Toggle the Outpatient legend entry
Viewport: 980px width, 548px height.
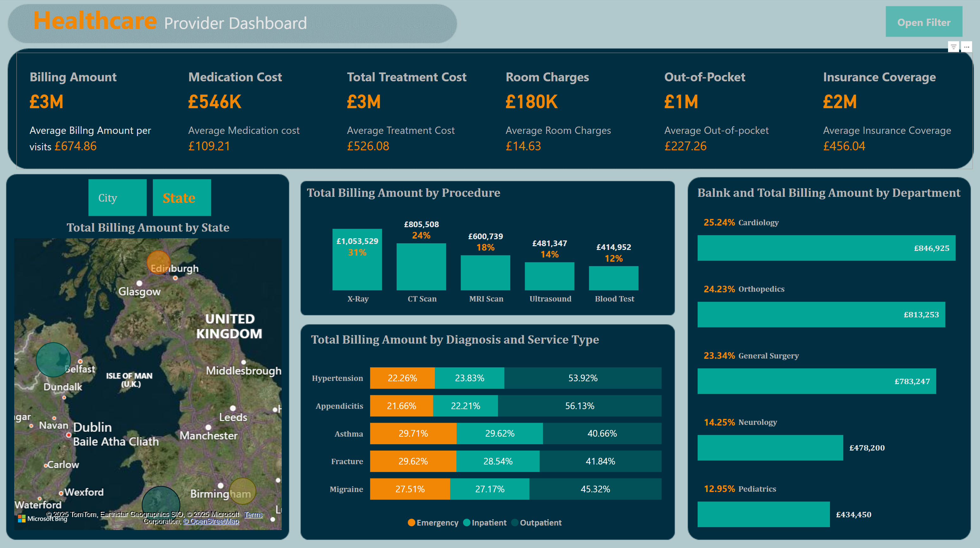click(x=537, y=522)
